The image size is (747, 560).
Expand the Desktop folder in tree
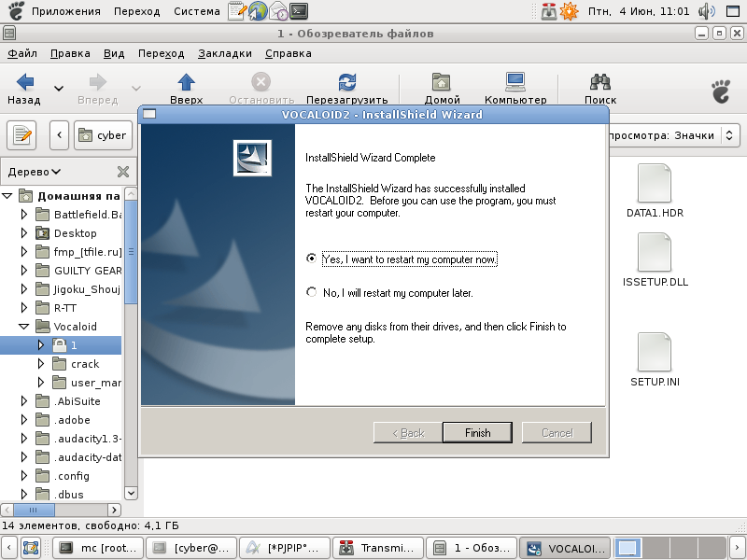coord(24,233)
